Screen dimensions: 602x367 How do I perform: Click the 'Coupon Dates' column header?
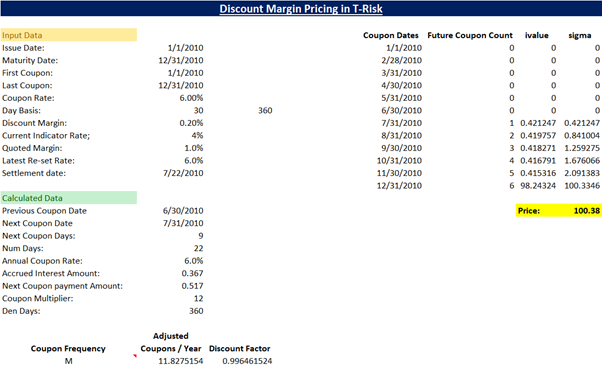pyautogui.click(x=391, y=35)
